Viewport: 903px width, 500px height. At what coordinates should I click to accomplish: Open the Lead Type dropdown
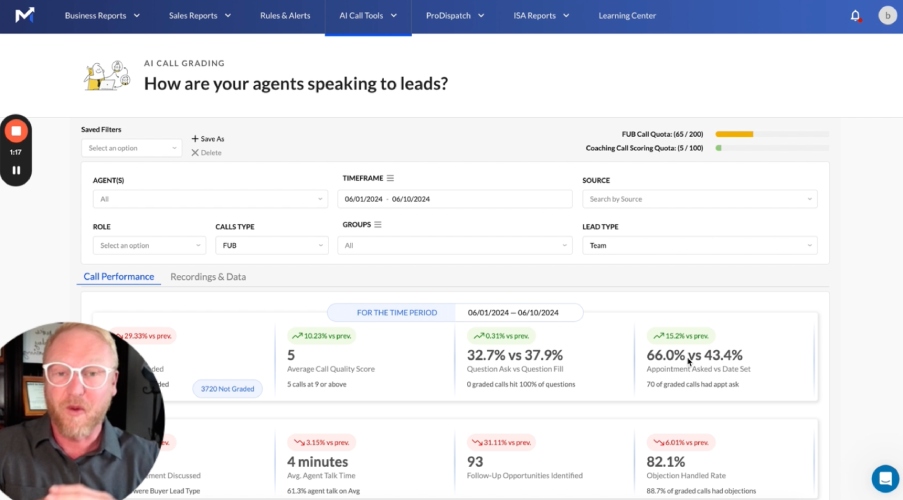coord(699,245)
